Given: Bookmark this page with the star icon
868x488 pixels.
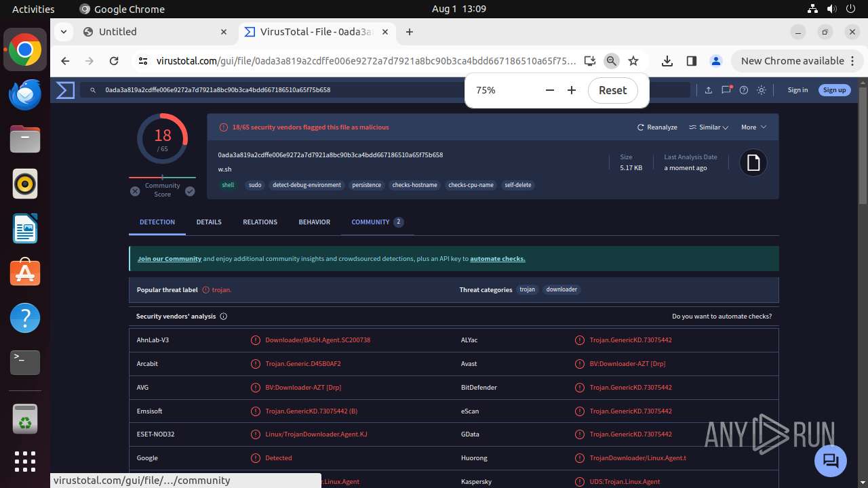Looking at the screenshot, I should point(633,61).
